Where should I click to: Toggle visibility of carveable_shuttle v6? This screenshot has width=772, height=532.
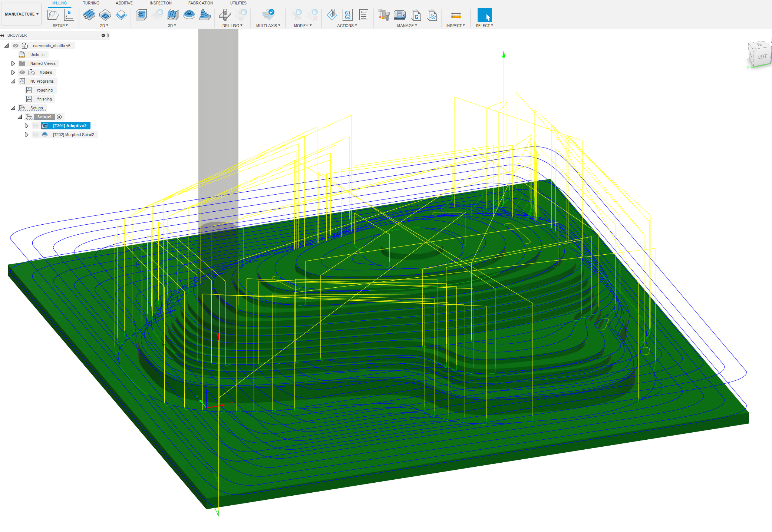[16, 45]
